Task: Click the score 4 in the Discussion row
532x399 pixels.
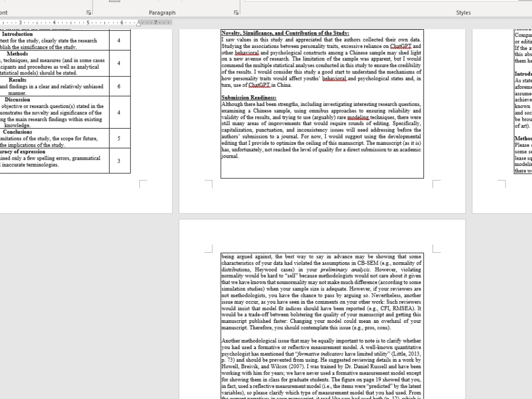Action: click(x=119, y=112)
